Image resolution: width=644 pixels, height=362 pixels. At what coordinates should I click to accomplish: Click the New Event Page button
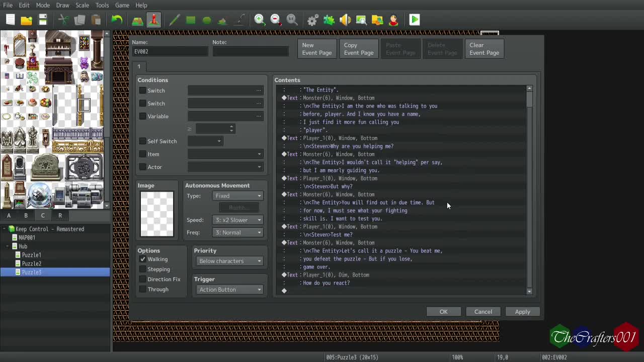tap(316, 49)
